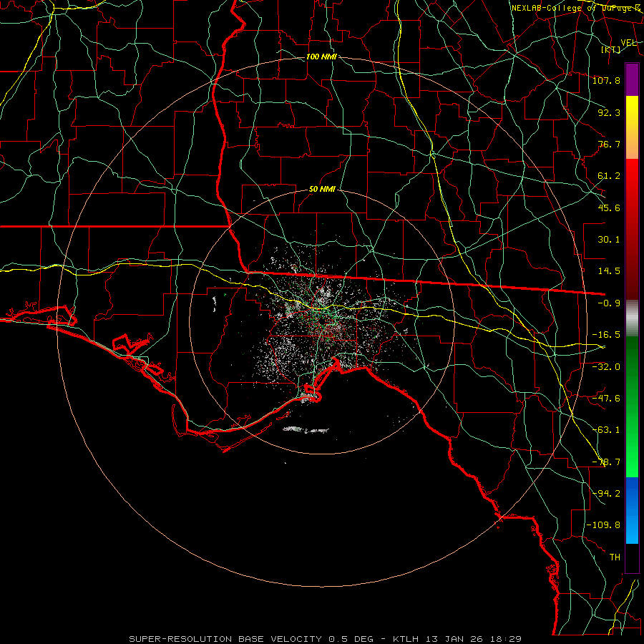
Task: Pick the blue segment of the color bar
Action: [632, 510]
